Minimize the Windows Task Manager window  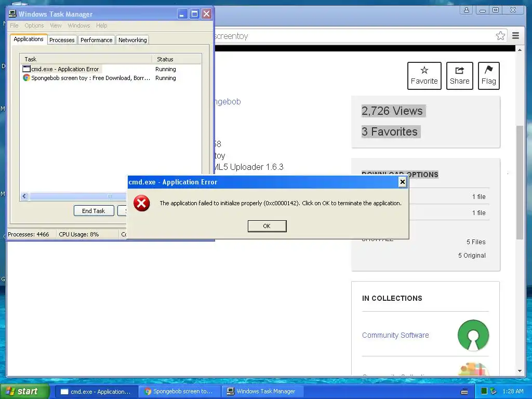182,14
